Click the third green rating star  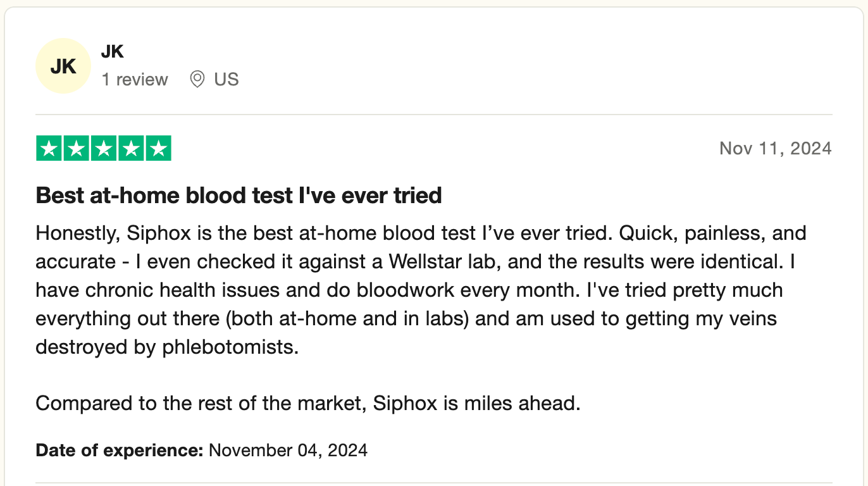coord(104,149)
